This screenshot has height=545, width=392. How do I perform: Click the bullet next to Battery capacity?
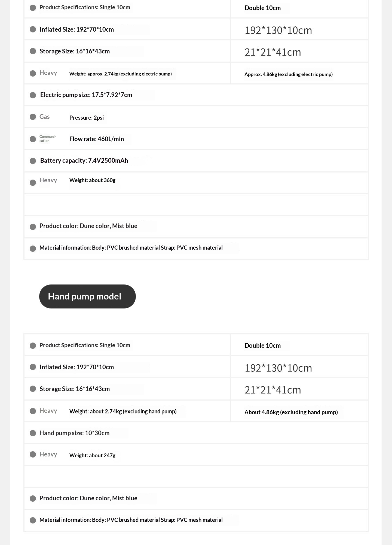click(x=33, y=161)
